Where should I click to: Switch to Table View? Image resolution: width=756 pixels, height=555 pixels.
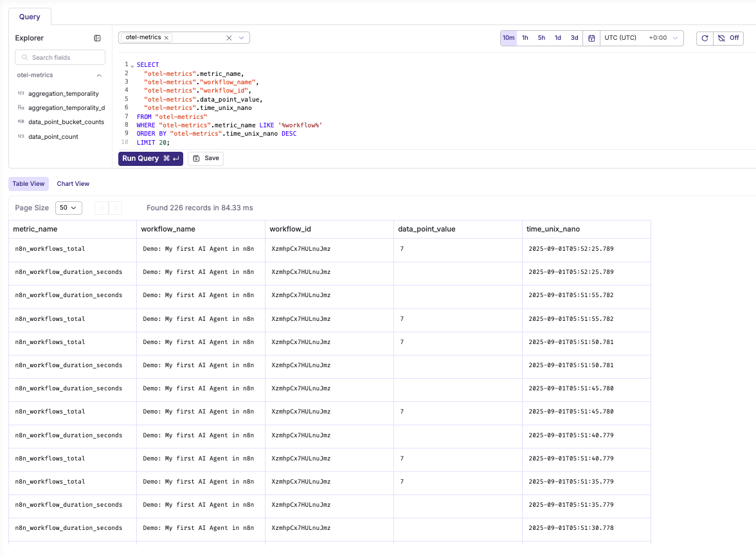point(28,184)
